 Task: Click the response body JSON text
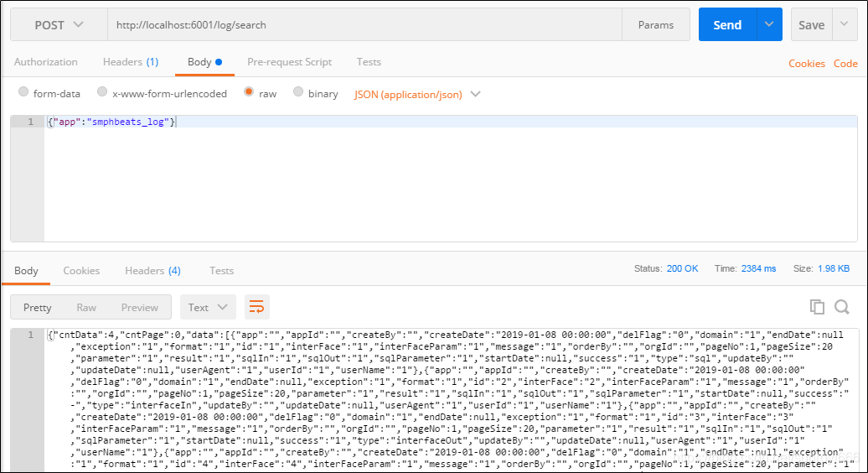pos(451,399)
